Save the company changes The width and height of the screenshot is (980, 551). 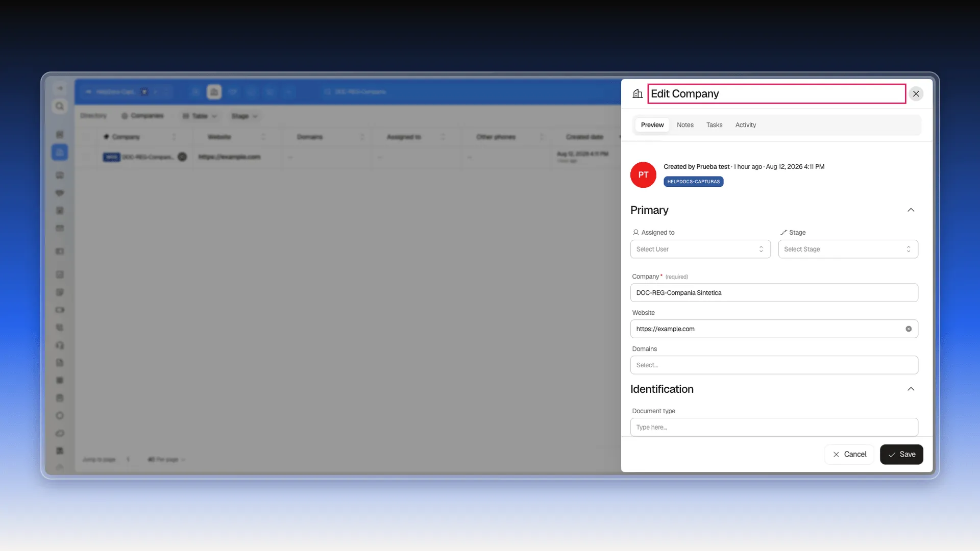click(901, 455)
